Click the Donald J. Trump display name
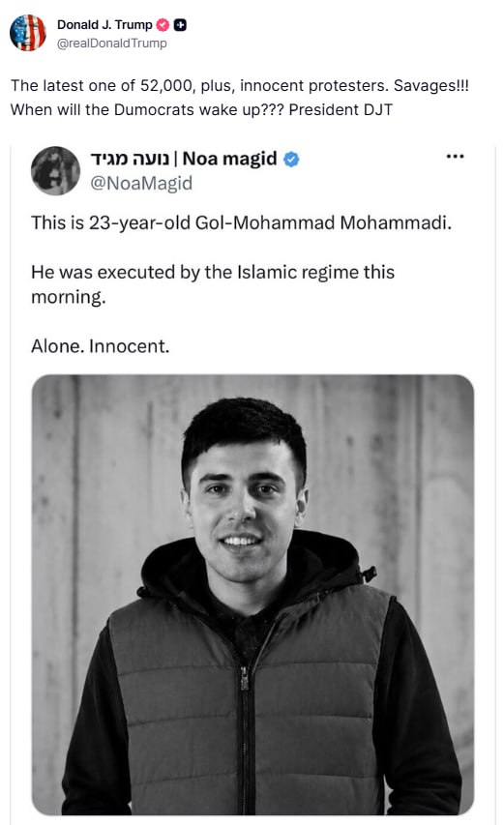This screenshot has width=504, height=825. 104,25
